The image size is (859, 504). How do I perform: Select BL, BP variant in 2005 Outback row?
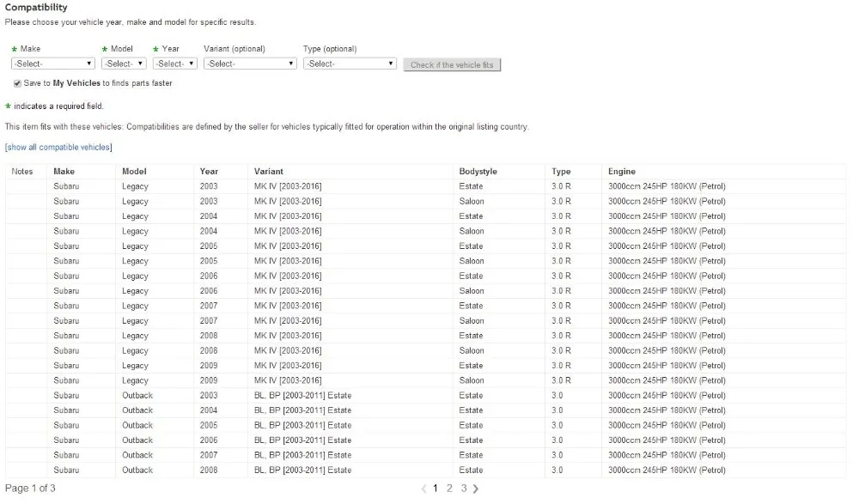pyautogui.click(x=302, y=425)
